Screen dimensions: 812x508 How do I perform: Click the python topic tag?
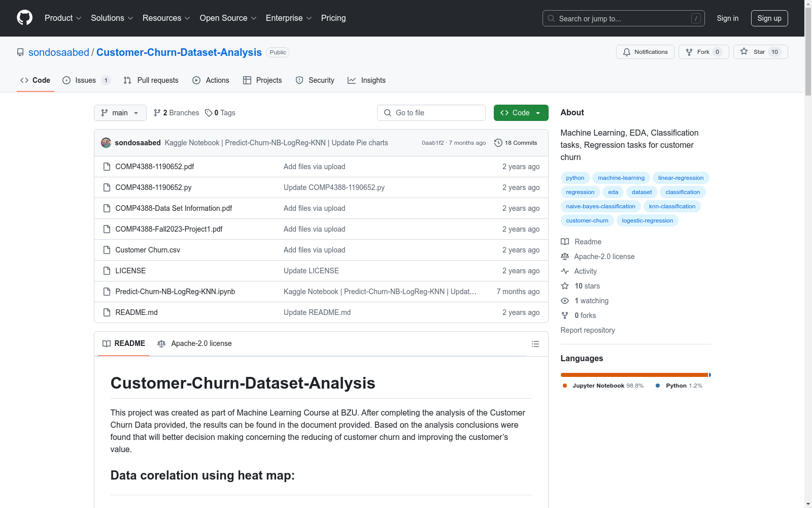click(x=575, y=178)
